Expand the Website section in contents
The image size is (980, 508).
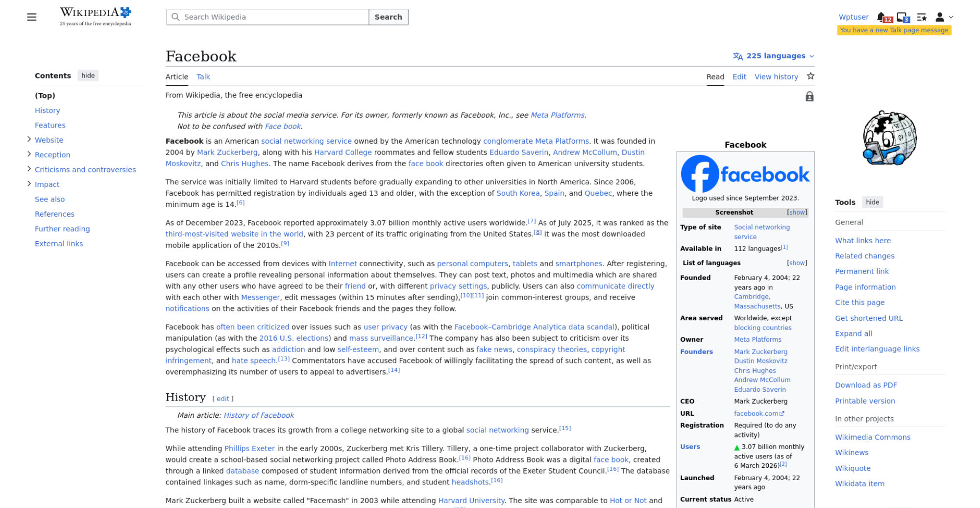(x=29, y=140)
